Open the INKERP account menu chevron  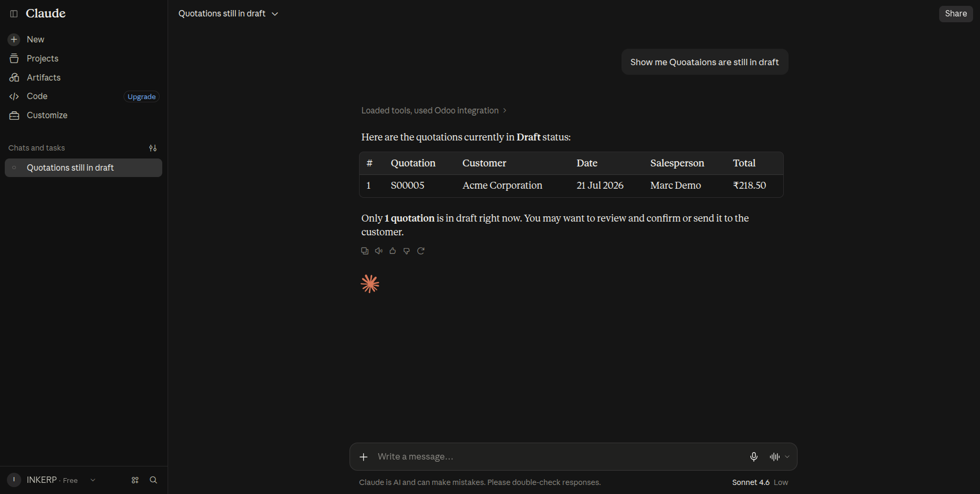tap(93, 480)
